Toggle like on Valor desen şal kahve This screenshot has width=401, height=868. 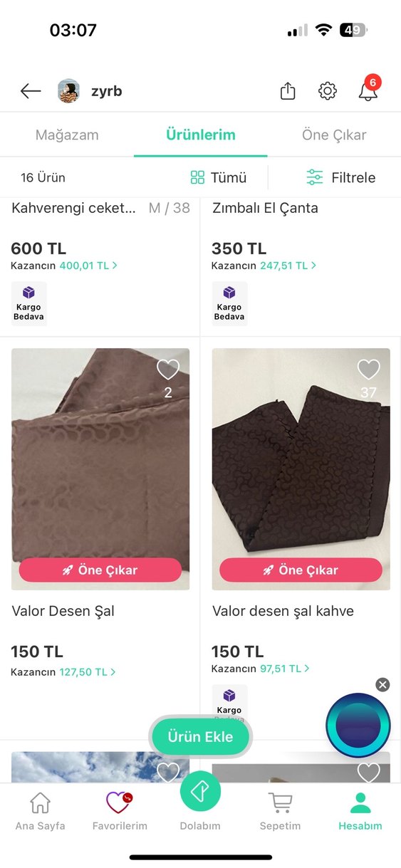[x=368, y=370]
